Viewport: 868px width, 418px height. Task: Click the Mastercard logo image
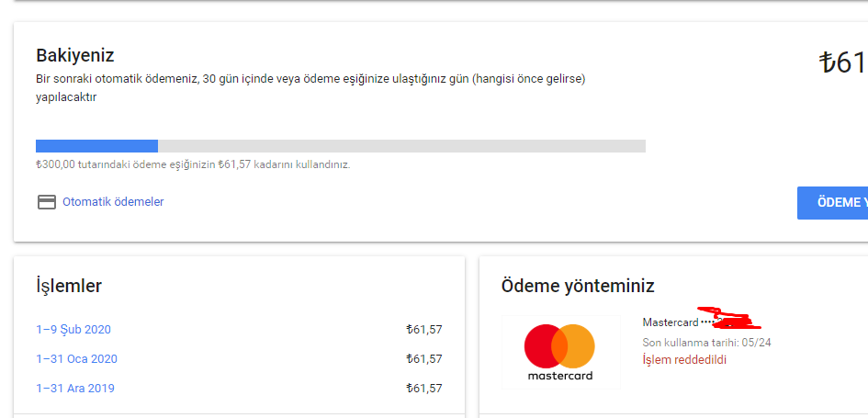pos(559,352)
